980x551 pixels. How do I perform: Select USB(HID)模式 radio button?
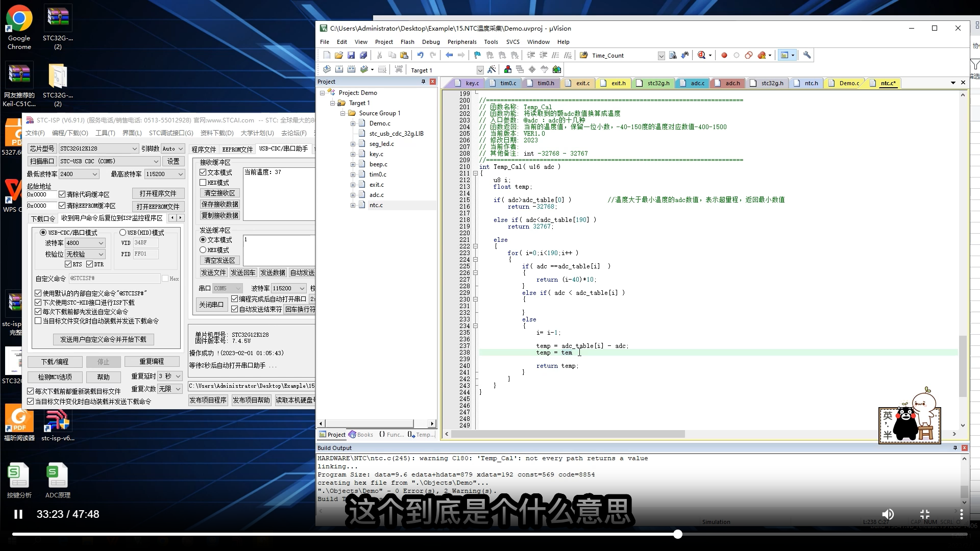[x=122, y=233]
